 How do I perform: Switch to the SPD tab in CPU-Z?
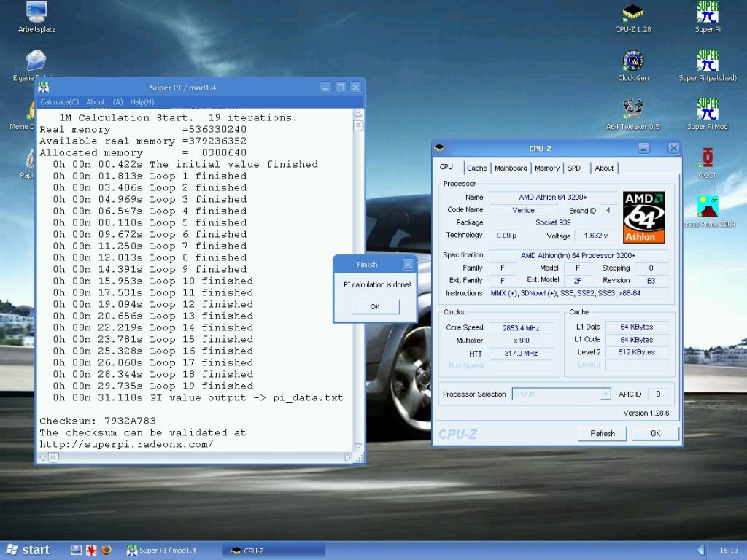pos(574,168)
